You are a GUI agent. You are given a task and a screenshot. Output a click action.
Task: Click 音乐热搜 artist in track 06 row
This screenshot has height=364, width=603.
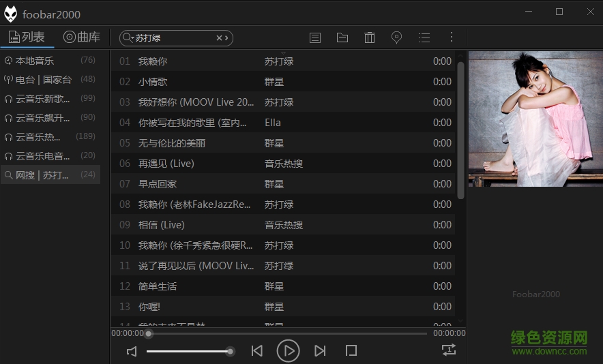click(x=284, y=164)
